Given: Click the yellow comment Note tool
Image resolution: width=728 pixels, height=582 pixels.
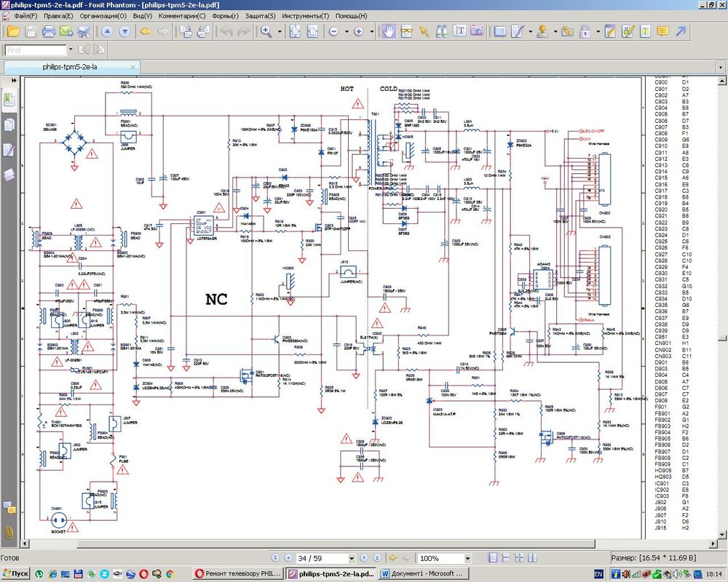Looking at the screenshot, I should pos(662,31).
